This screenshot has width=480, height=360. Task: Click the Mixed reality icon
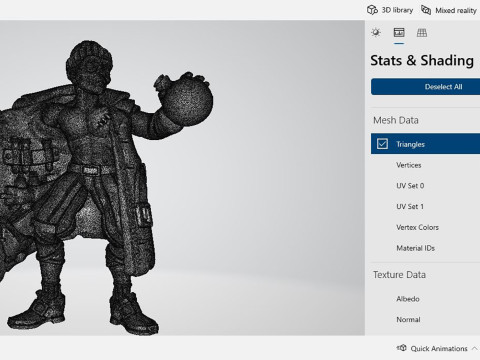click(x=426, y=10)
